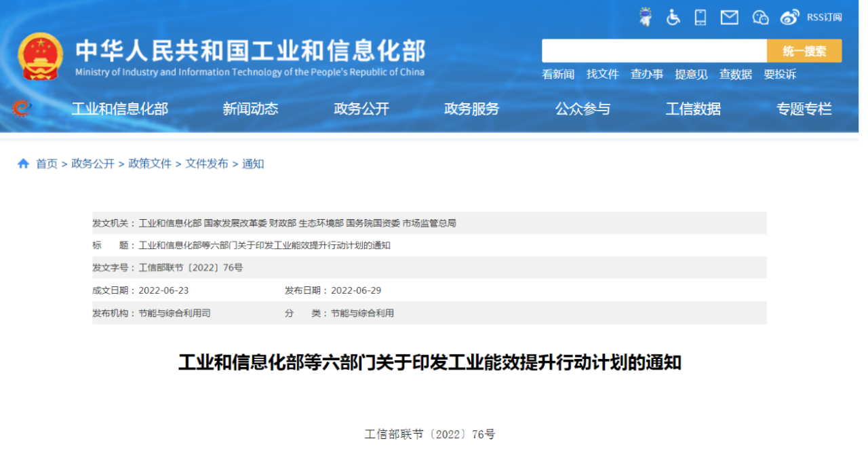
Task: Click the home icon in breadcrumb
Action: 24,164
